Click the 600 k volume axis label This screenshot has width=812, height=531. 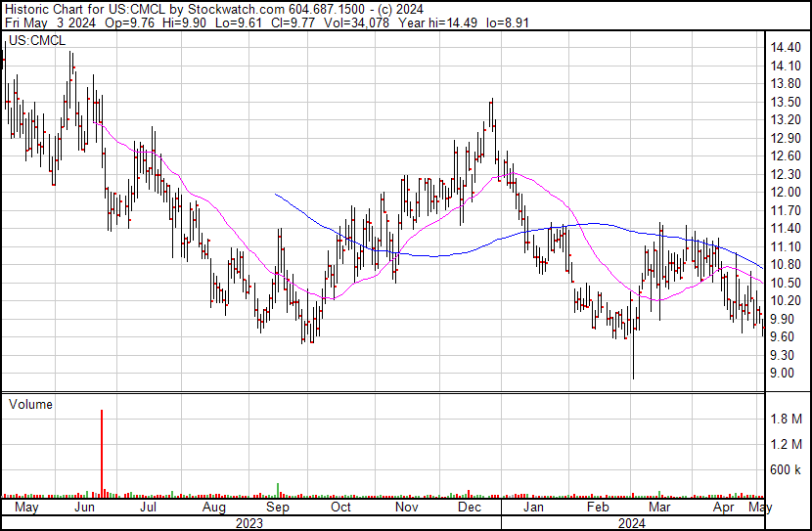(x=786, y=470)
